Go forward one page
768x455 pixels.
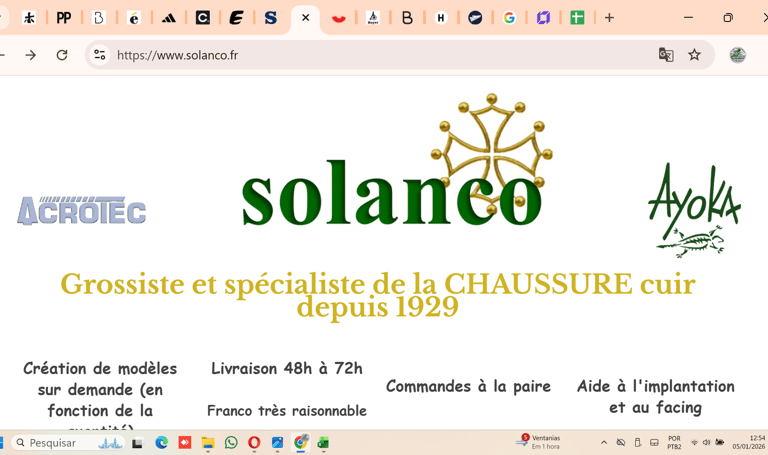click(x=30, y=55)
